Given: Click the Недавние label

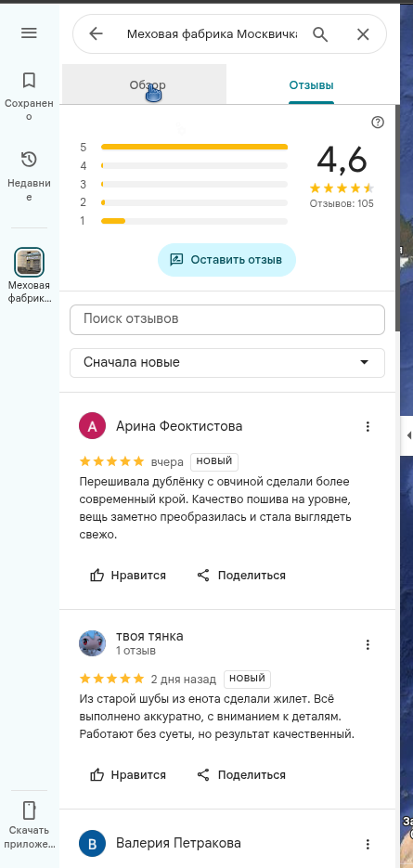Looking at the screenshot, I should (x=29, y=190).
